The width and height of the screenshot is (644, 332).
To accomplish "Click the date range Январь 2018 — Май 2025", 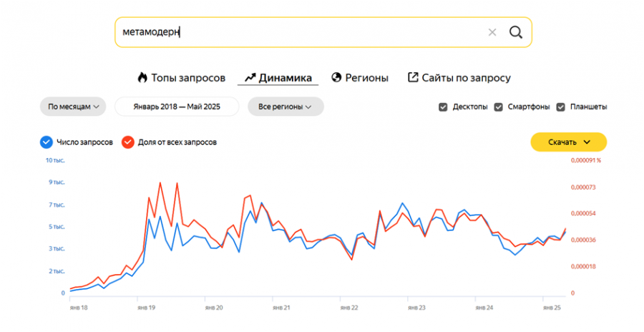I will [x=176, y=107].
